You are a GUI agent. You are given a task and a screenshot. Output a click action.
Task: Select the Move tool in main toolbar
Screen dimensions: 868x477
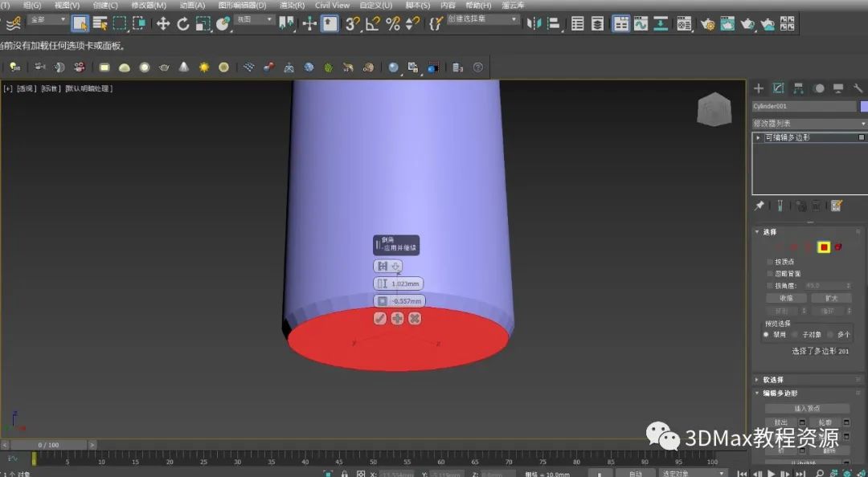pyautogui.click(x=163, y=23)
